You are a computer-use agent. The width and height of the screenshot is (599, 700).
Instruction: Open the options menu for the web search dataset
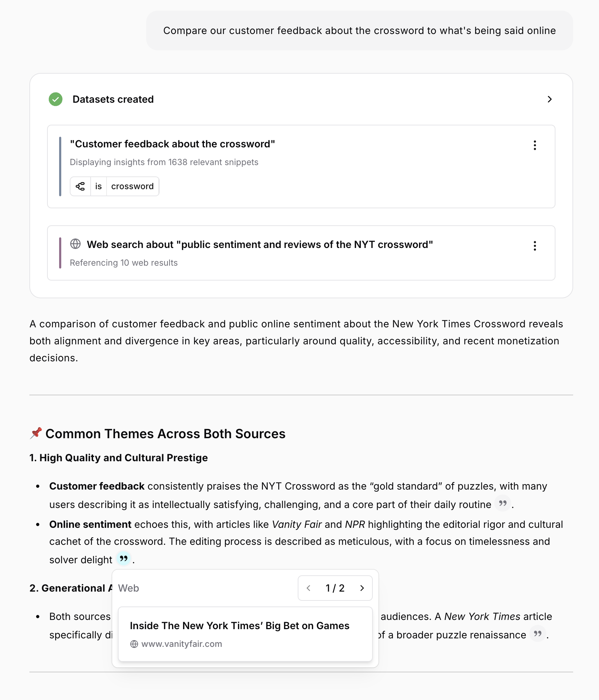pos(535,246)
